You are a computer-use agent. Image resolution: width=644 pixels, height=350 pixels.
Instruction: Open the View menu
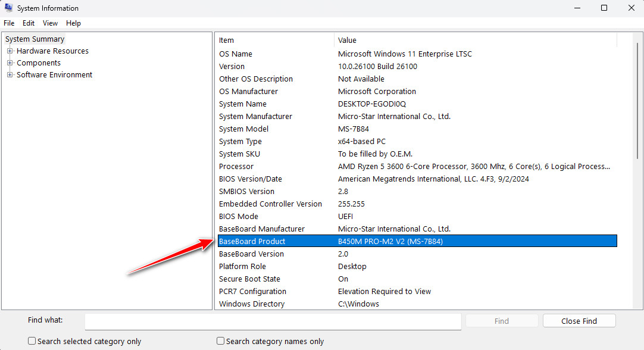click(x=50, y=23)
